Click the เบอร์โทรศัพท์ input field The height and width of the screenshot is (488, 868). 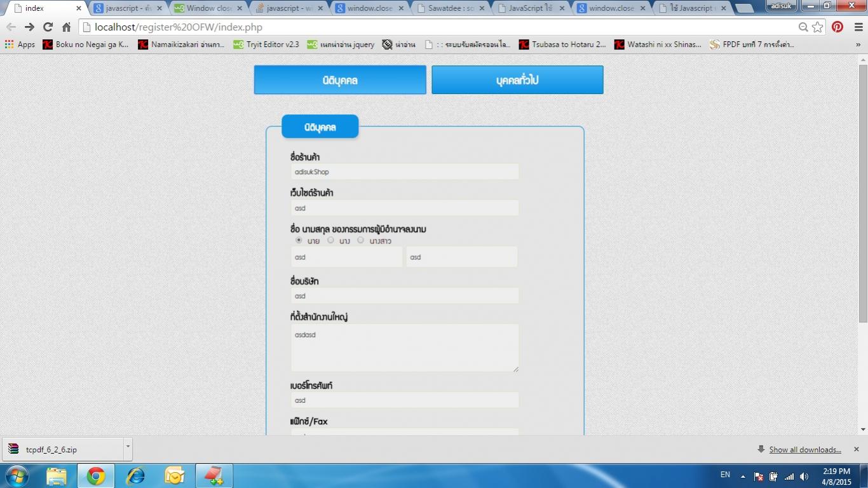point(405,400)
